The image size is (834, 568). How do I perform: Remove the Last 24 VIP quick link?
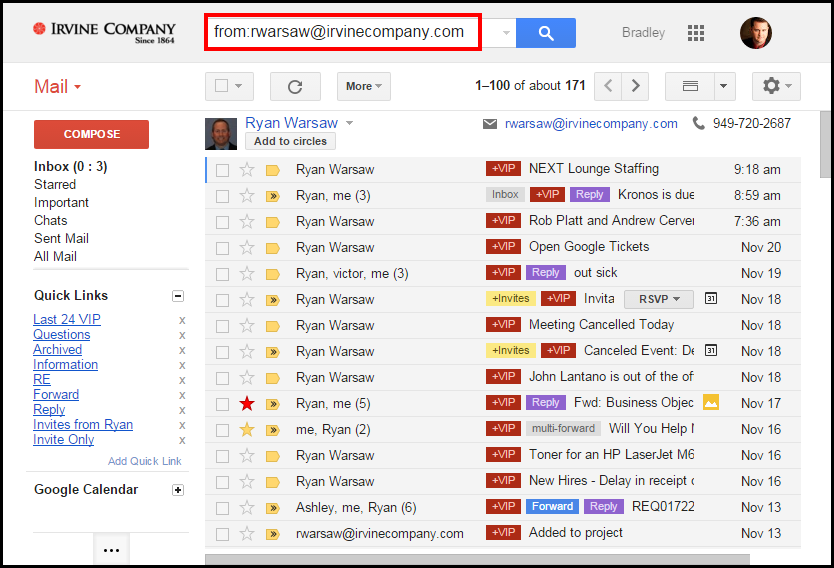pos(182,320)
